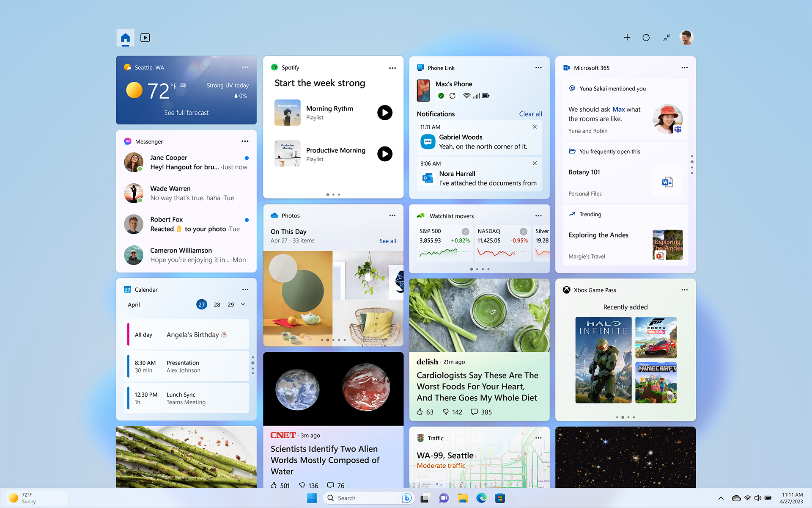Click See All in Photos On This Day
This screenshot has height=508, width=812.
click(387, 240)
